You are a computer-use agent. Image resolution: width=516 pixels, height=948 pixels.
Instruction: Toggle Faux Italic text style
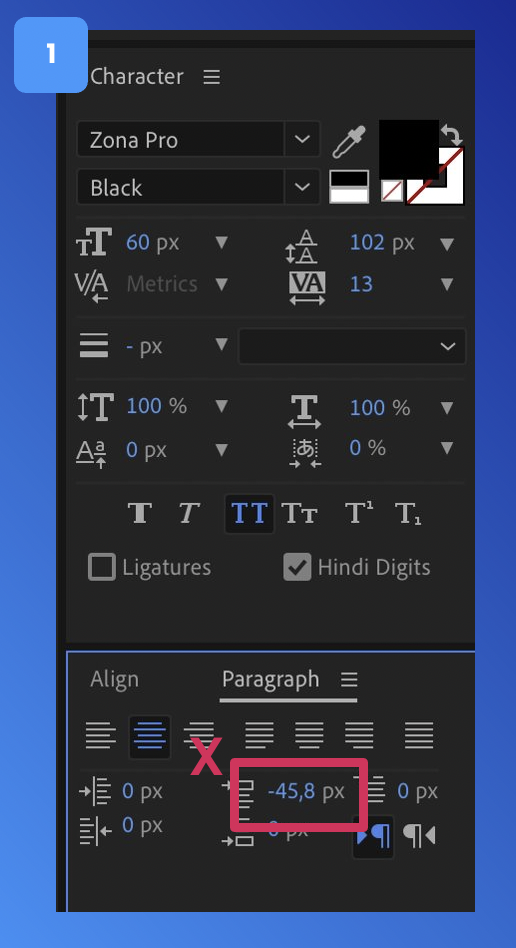tap(189, 513)
